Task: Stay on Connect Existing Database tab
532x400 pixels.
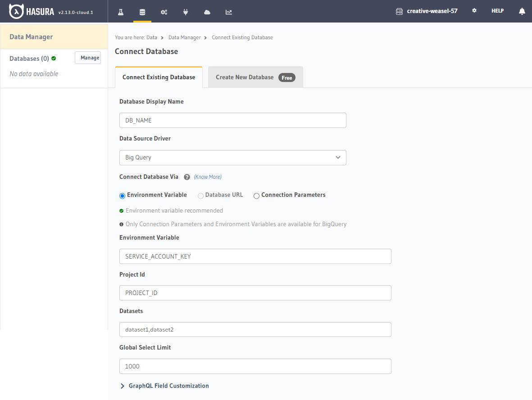Action: pos(159,77)
